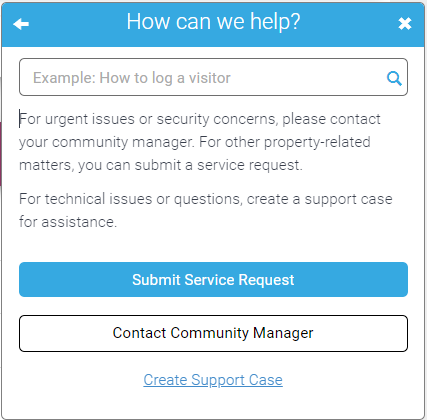Click the word 'questions' in the technical paragraph
This screenshot has height=420, width=427.
[x=208, y=200]
